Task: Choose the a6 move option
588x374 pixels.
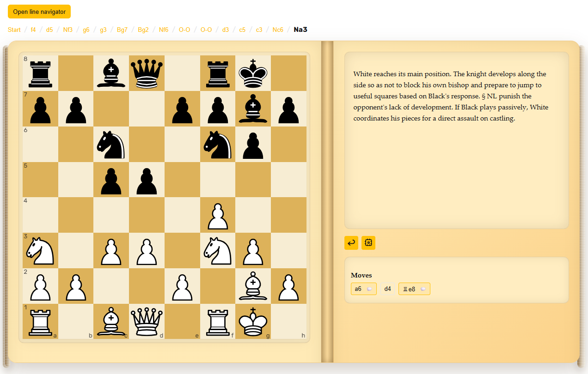Action: tap(363, 289)
